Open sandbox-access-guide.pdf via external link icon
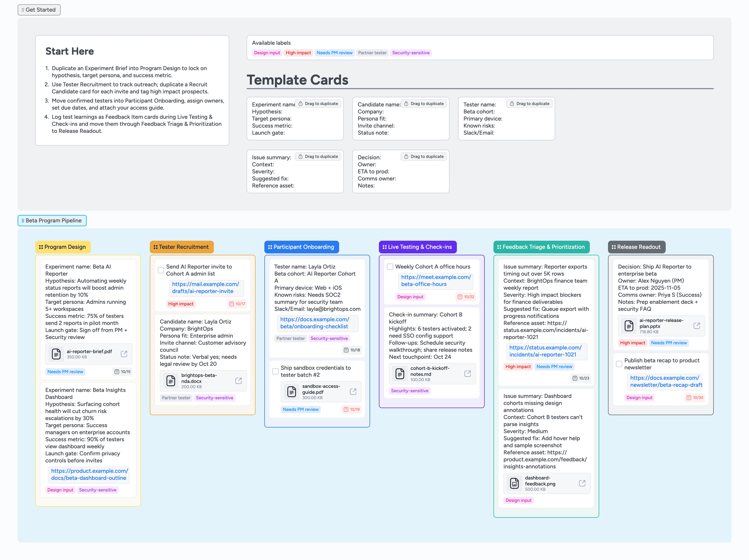The width and height of the screenshot is (749, 560). [x=353, y=392]
